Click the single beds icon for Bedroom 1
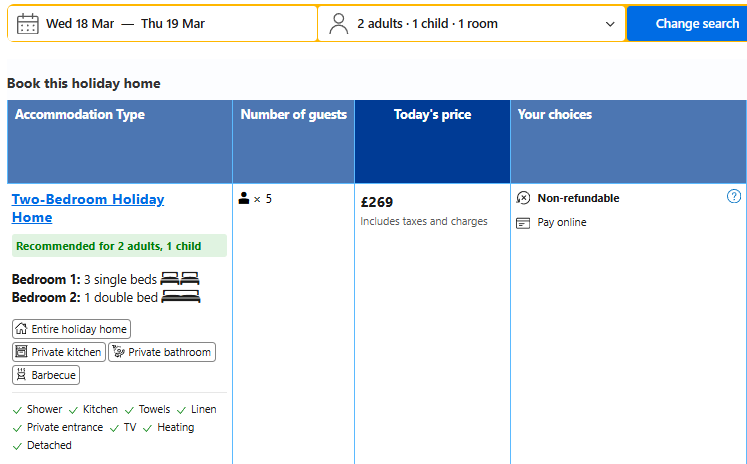 [x=180, y=278]
